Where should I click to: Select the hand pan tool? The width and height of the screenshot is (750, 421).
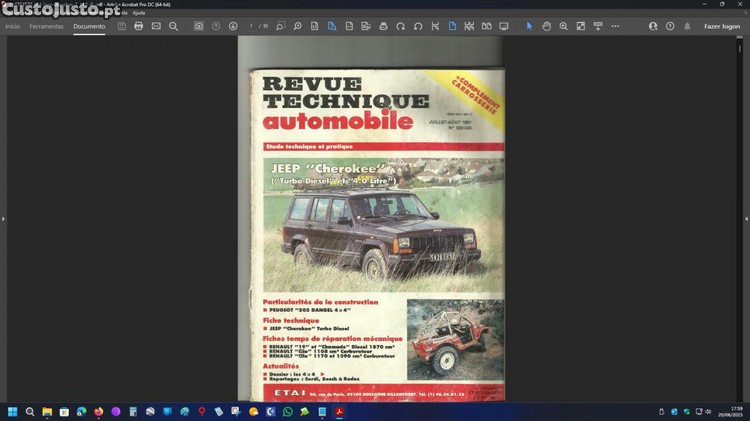tap(546, 26)
